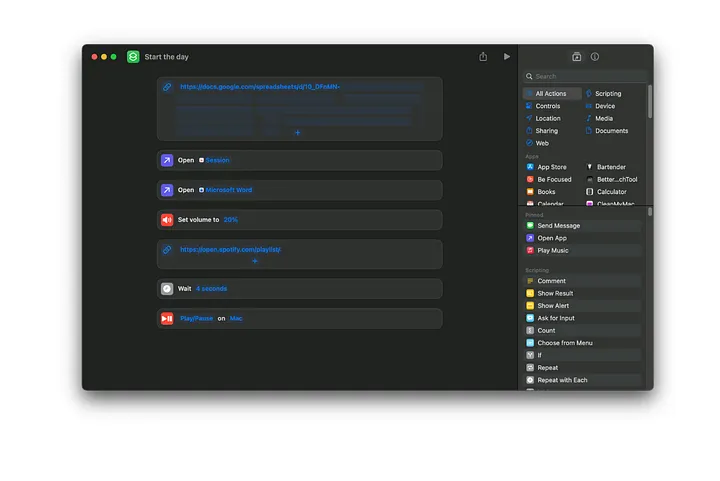This screenshot has width=720, height=481.
Task: Select the Show Alert action
Action: tap(583, 305)
